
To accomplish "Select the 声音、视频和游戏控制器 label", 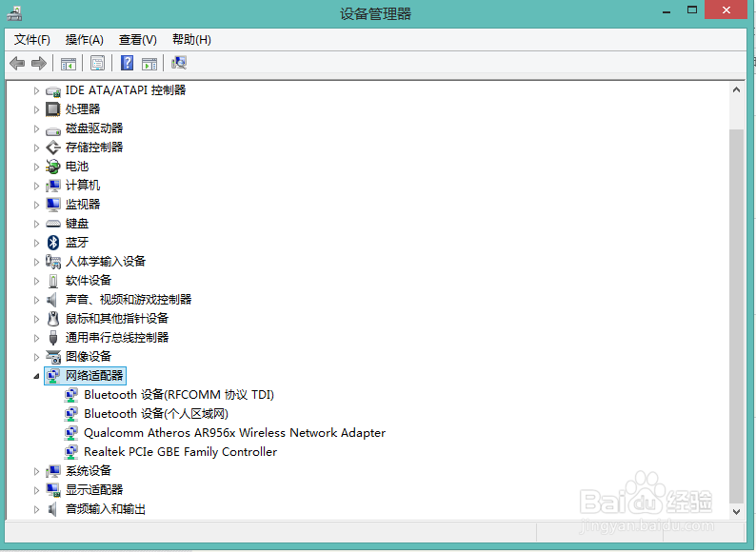I will pos(129,300).
